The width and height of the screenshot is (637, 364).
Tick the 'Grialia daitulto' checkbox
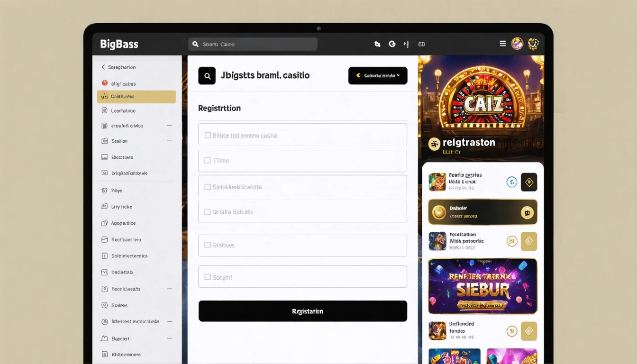coord(208,212)
